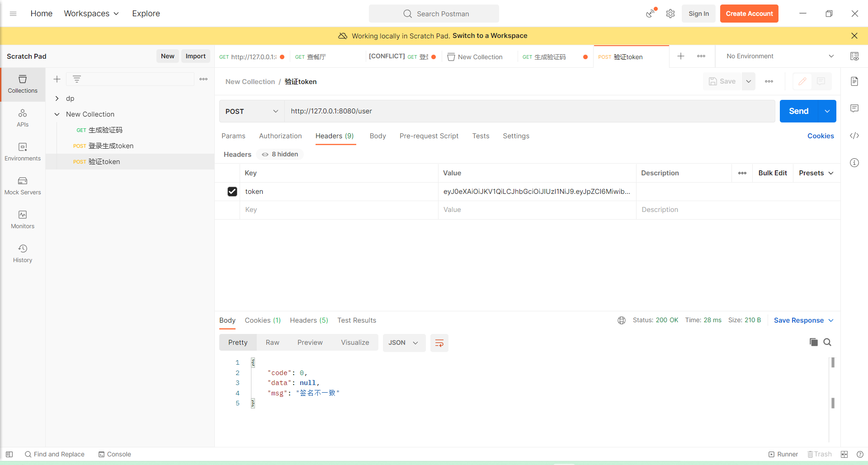Open the Environments panel
This screenshot has width=868, height=465.
click(22, 151)
